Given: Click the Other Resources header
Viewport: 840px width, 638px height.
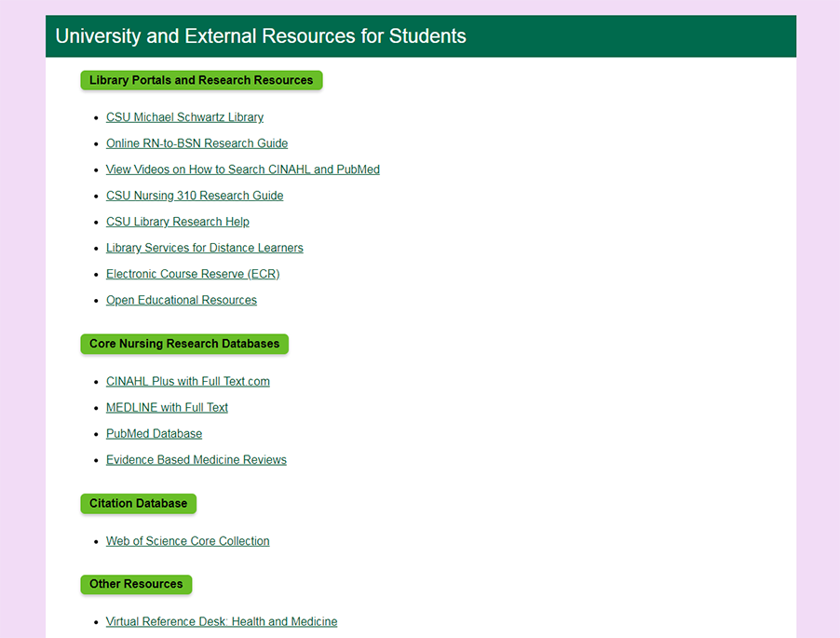Looking at the screenshot, I should [x=135, y=584].
